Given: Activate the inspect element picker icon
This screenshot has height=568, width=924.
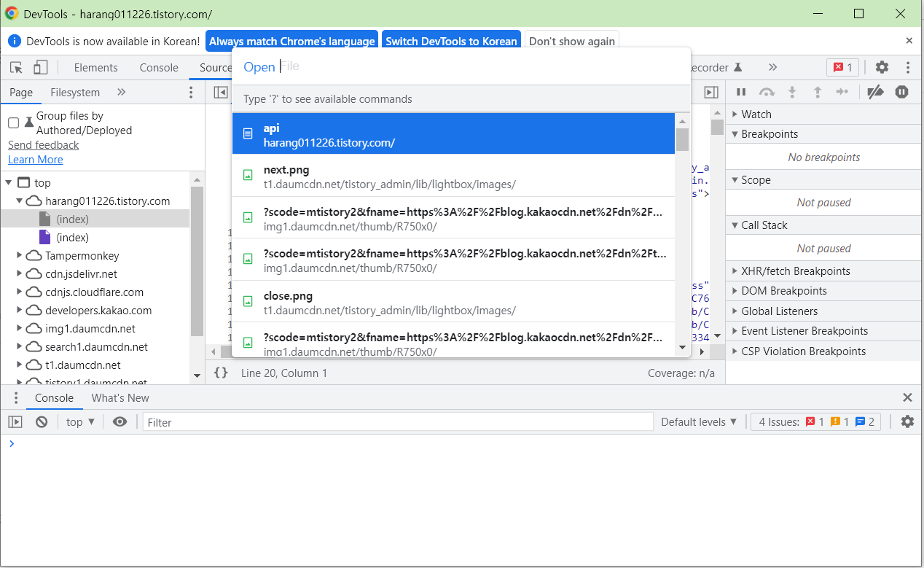Looking at the screenshot, I should 16,68.
